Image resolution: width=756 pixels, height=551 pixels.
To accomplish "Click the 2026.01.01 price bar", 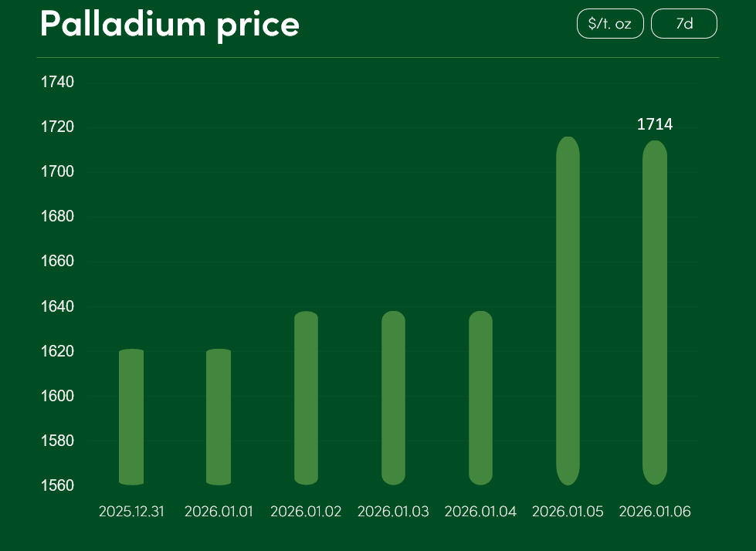I will [219, 417].
